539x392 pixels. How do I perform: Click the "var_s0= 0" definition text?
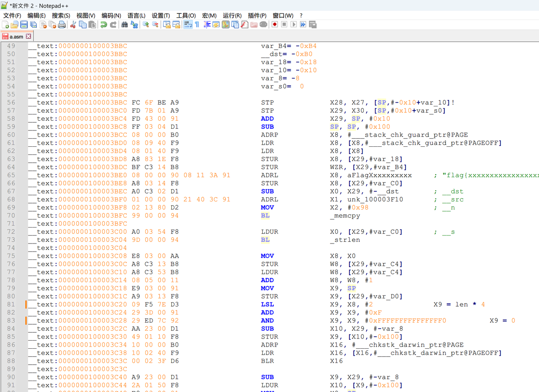(x=283, y=86)
